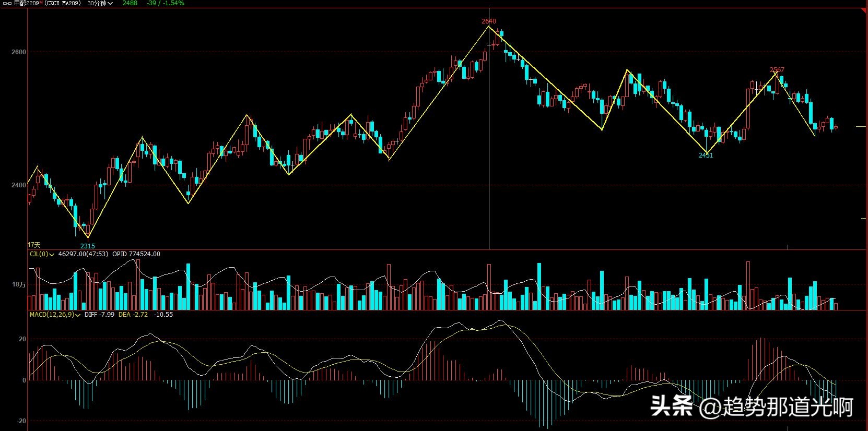Click the 17天 duration label
The image size is (868, 431).
(x=34, y=245)
